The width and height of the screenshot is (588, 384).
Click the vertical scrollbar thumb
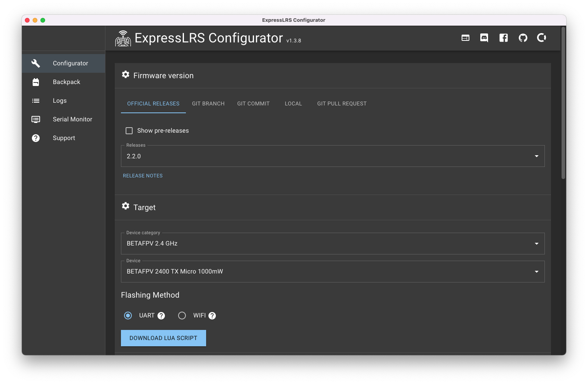coord(563,103)
